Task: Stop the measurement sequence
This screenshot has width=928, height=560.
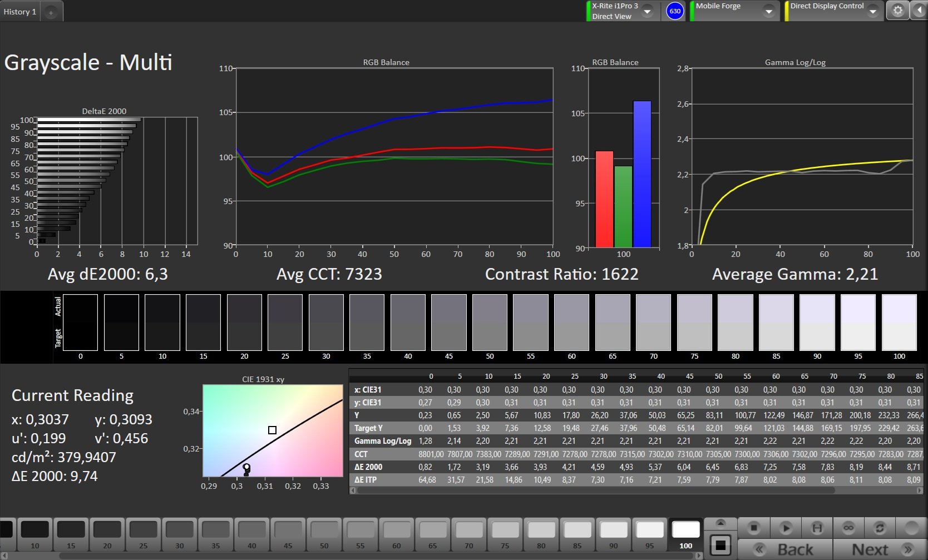Action: (754, 527)
